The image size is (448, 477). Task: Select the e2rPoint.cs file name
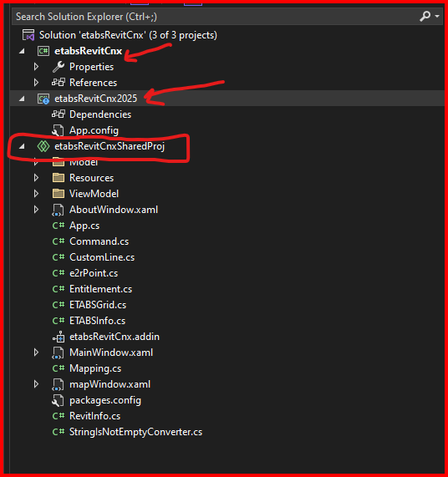coord(94,273)
